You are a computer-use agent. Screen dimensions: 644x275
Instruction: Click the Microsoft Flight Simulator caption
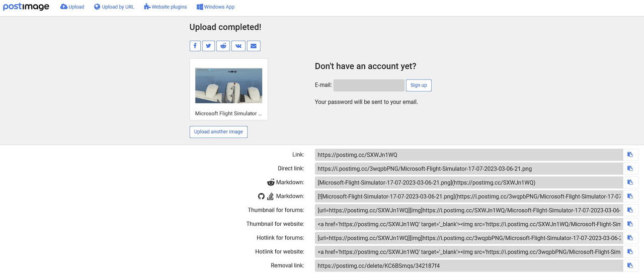(x=228, y=114)
